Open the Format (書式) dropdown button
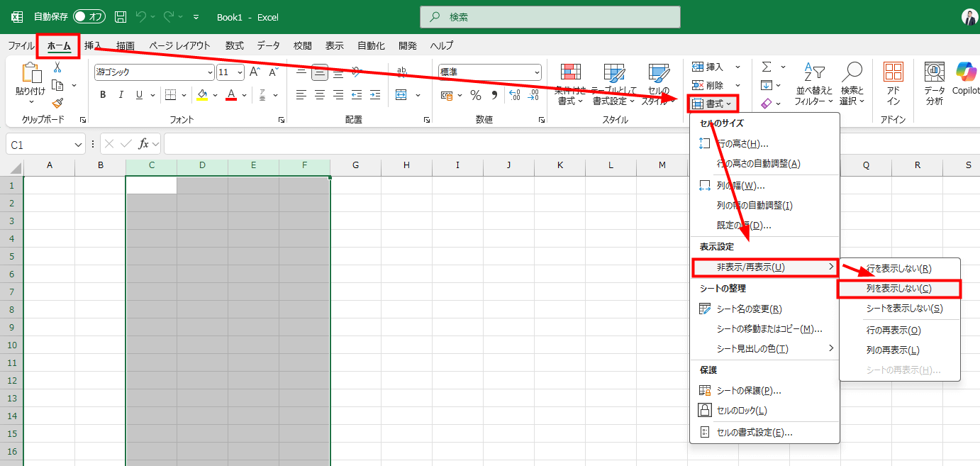Viewport: 980px width, 466px height. click(x=713, y=104)
